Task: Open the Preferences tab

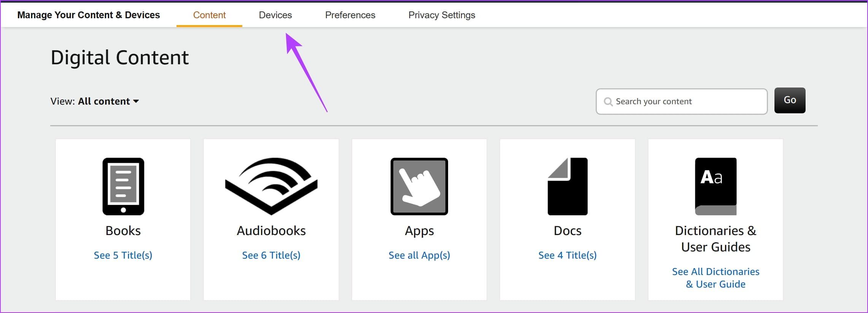Action: coord(350,15)
